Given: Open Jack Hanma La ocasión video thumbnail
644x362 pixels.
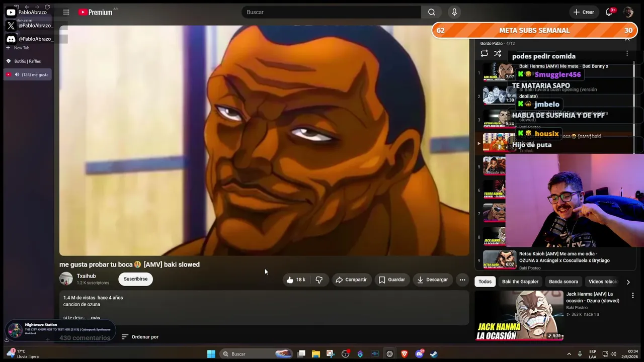Looking at the screenshot, I should pos(519,316).
